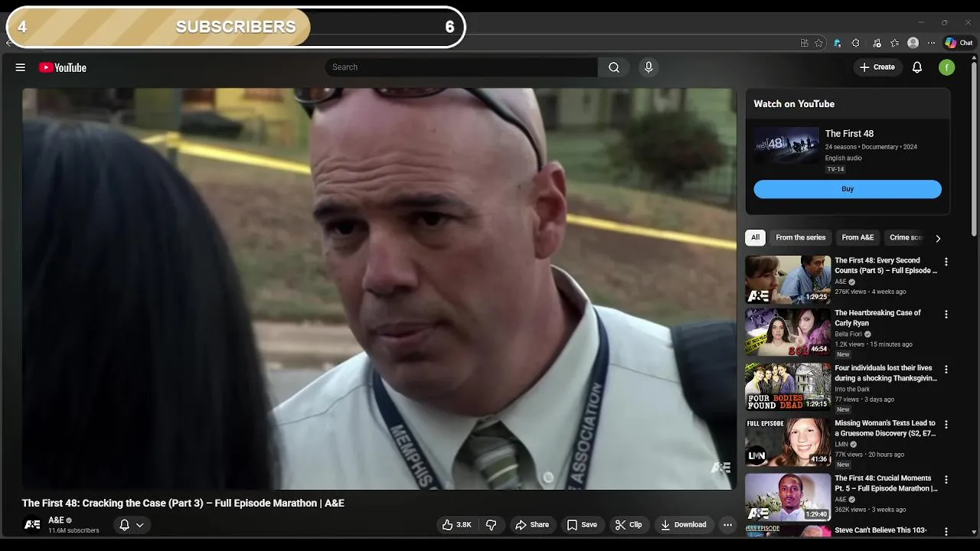Create a Clip from the video
This screenshot has height=551, width=980.
point(629,525)
